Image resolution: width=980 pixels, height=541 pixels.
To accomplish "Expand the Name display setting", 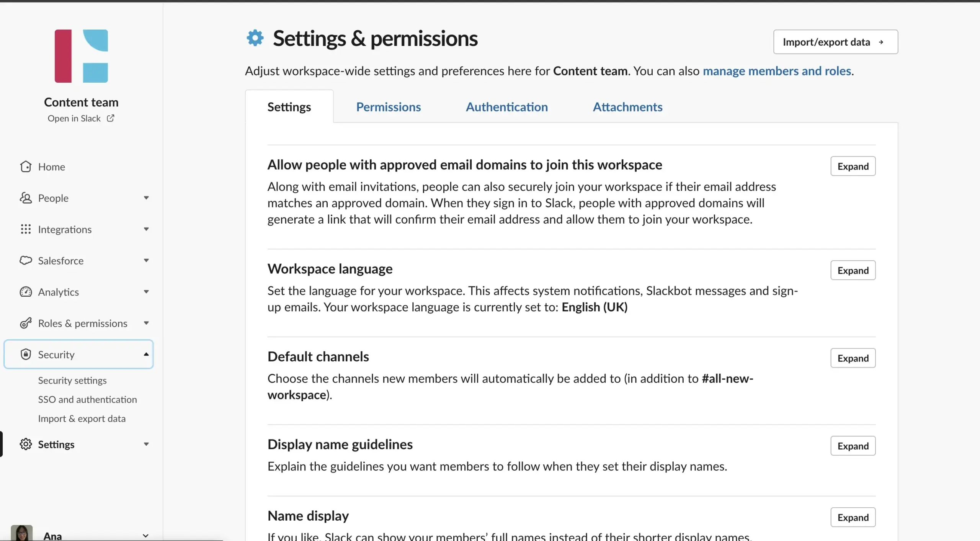I will 853,517.
